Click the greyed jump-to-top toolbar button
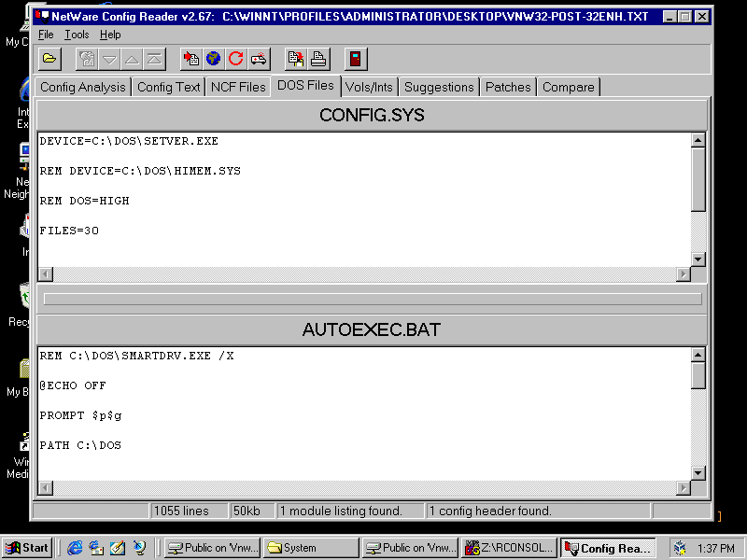The height and width of the screenshot is (560, 747). click(154, 59)
